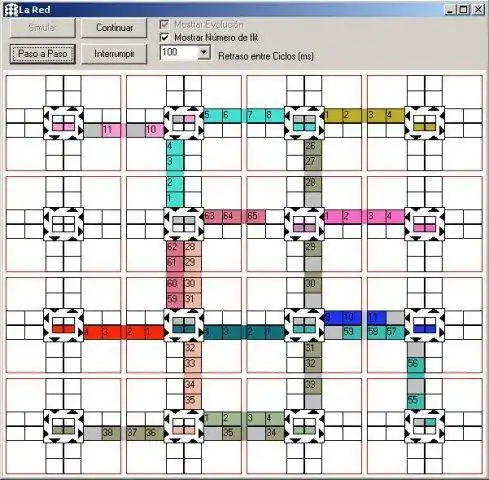Click the gold flit numbered 2
Screen dimensions: 489x480
(352, 115)
